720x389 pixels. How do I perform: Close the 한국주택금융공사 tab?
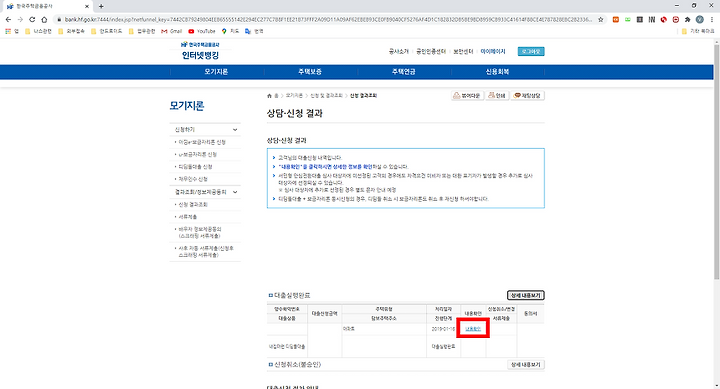(x=87, y=6)
